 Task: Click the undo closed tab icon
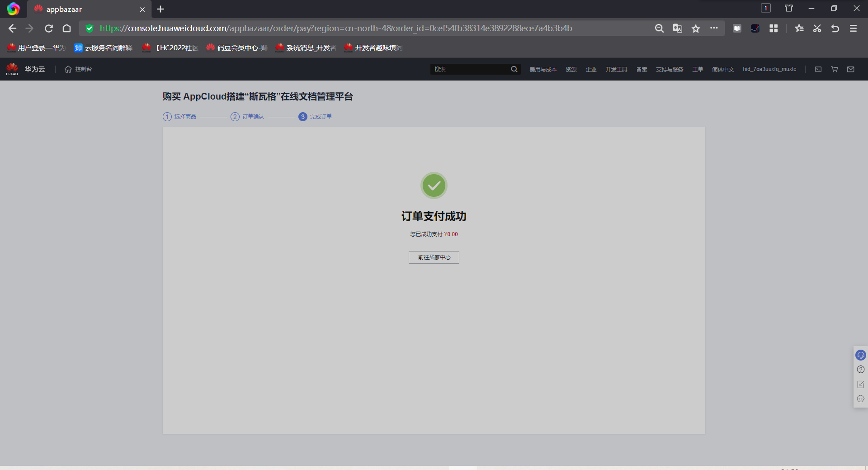point(835,28)
